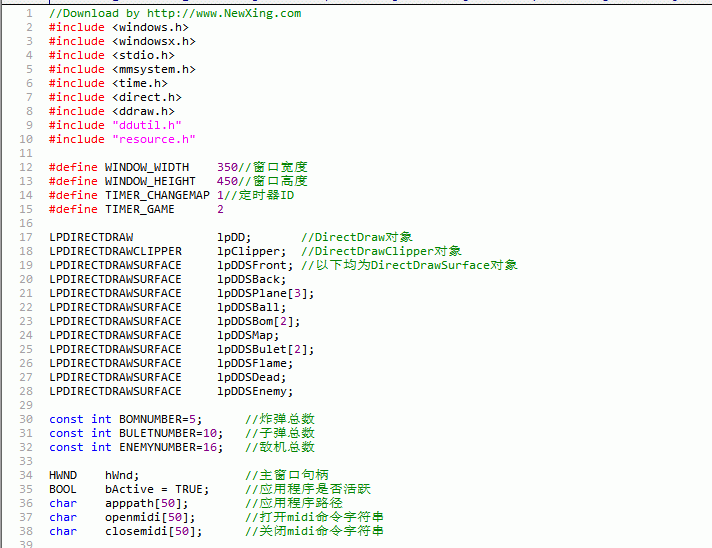Click the openmidi[50] array declaration

tap(150, 518)
